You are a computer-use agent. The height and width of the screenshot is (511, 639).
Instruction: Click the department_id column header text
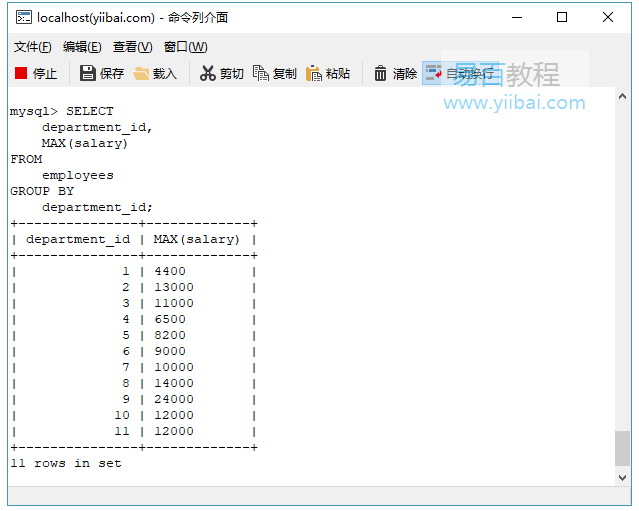(x=78, y=239)
